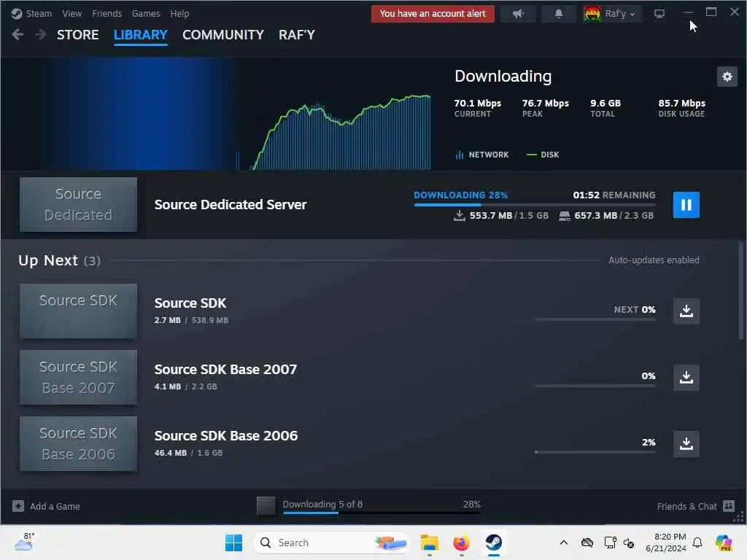This screenshot has height=560, width=747.
Task: Open the Source SDK Base 2007 title
Action: [x=225, y=370]
